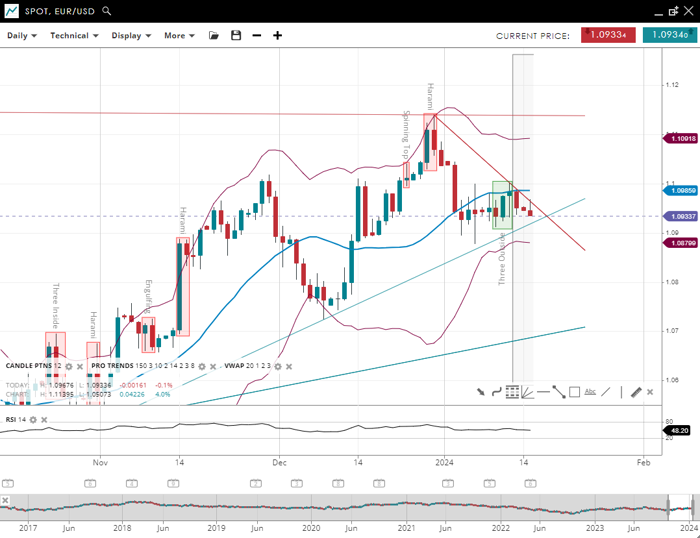The width and height of the screenshot is (700, 538).
Task: Open the saved chart folder icon
Action: pos(213,35)
